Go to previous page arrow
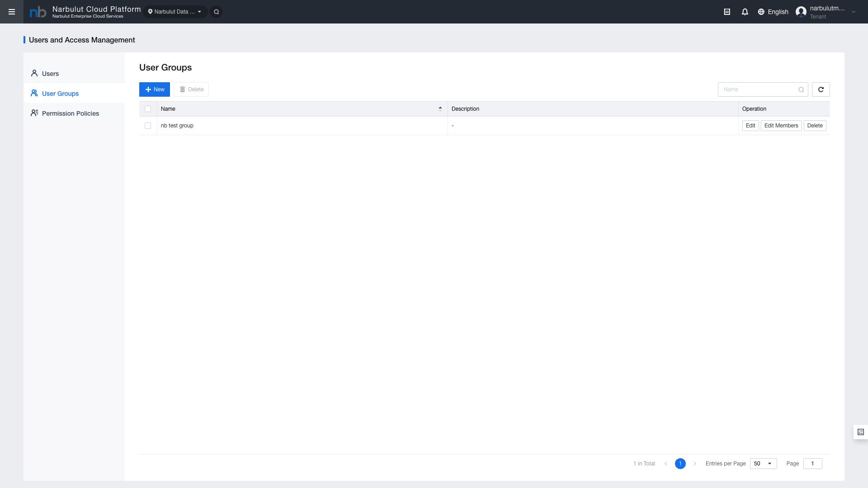 pyautogui.click(x=666, y=464)
